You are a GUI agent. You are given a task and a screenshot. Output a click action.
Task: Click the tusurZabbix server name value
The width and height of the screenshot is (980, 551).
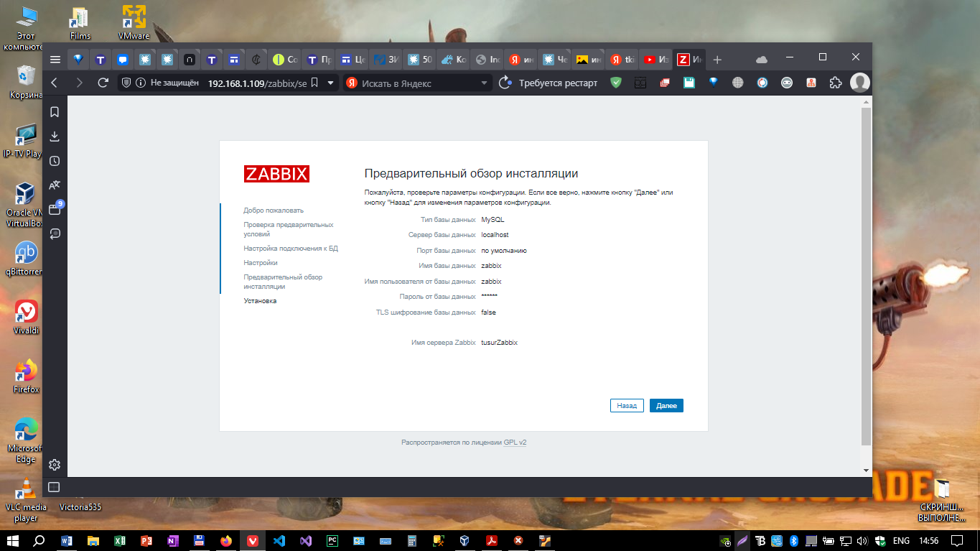499,343
